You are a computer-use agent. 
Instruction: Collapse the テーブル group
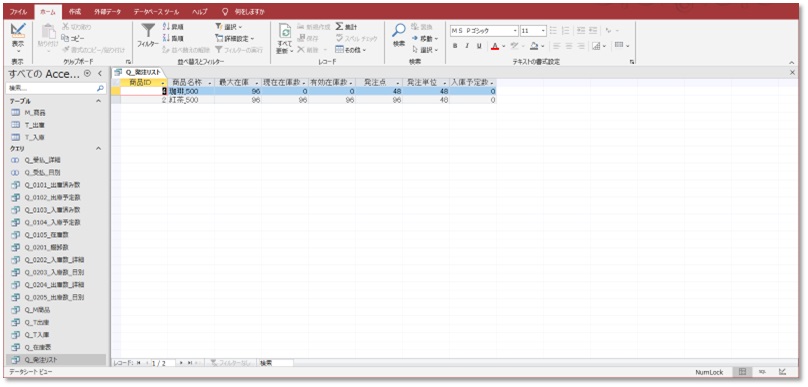click(98, 102)
